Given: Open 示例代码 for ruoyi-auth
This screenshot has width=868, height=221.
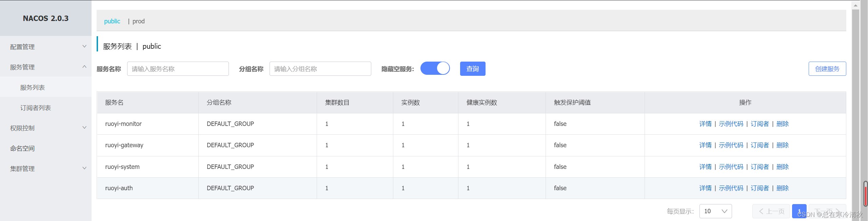Looking at the screenshot, I should [x=731, y=188].
